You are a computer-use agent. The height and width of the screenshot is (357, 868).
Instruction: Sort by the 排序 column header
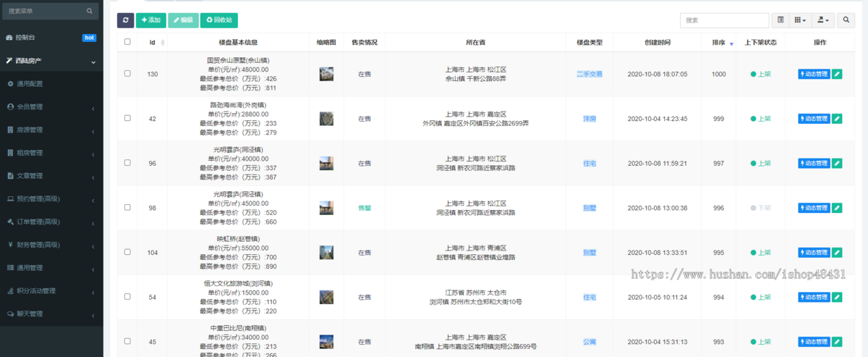[x=718, y=43]
